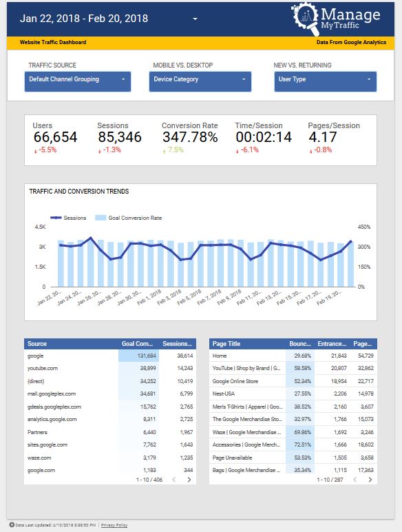Select the Nest-USA page row
The width and height of the screenshot is (402, 532).
click(x=293, y=393)
